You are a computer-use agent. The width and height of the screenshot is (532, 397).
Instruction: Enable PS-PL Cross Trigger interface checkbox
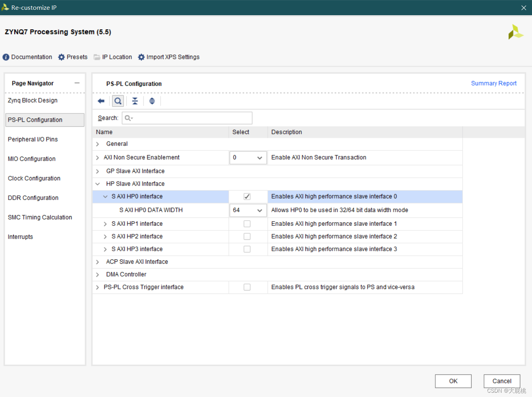tap(247, 287)
